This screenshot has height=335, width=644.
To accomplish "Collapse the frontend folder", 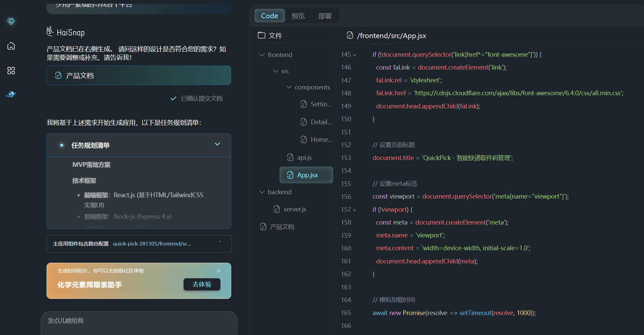I will point(262,55).
